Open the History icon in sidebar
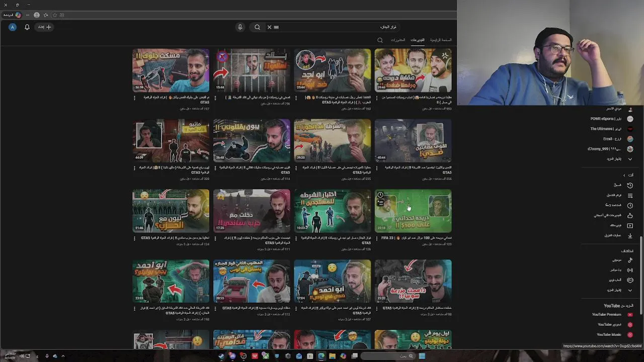 click(630, 185)
